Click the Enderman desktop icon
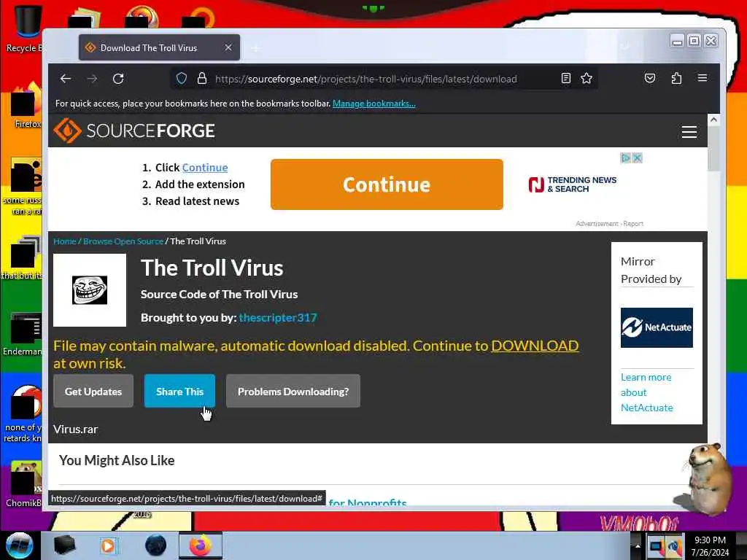Viewport: 747px width, 560px height. (x=23, y=333)
